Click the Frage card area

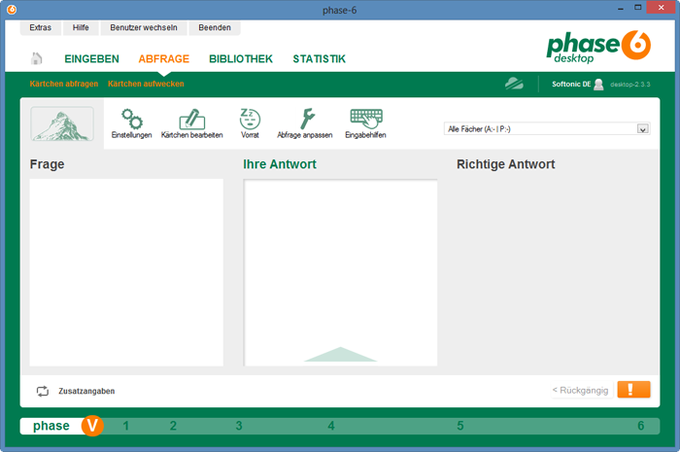point(126,272)
